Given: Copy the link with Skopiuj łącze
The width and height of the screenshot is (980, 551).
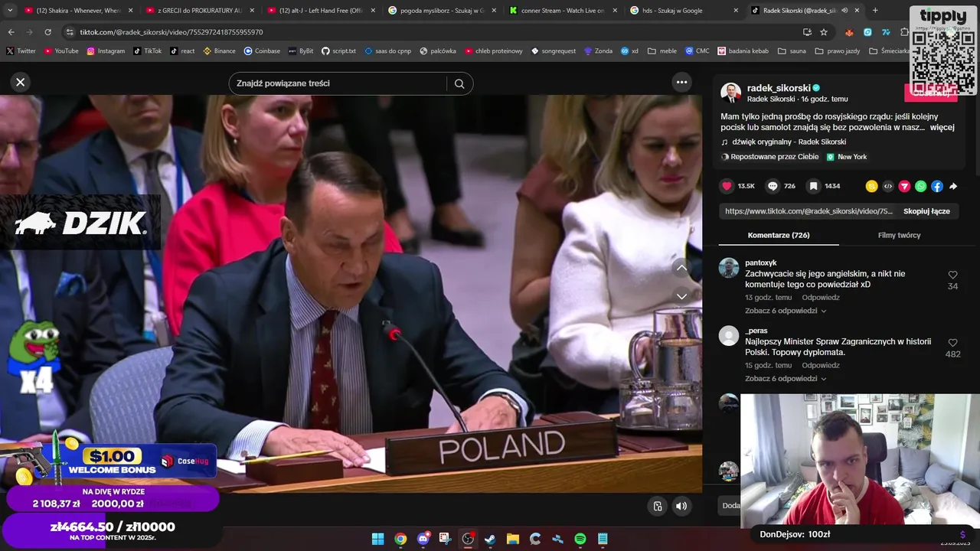Looking at the screenshot, I should 926,211.
